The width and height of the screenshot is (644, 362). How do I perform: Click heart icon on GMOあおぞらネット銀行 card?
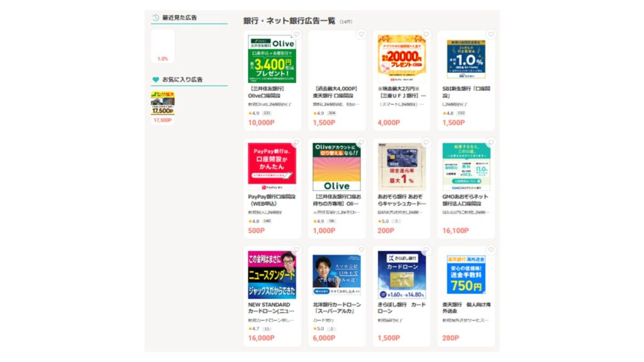(491, 143)
